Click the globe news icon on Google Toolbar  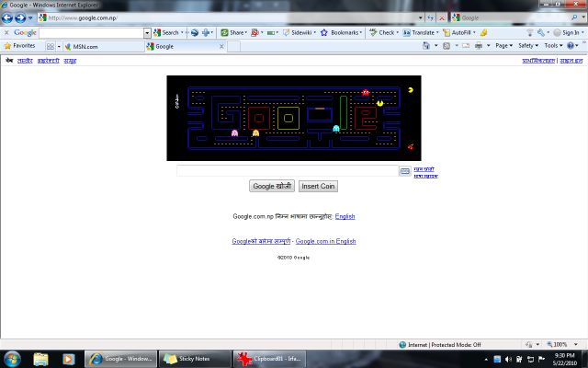tap(194, 33)
